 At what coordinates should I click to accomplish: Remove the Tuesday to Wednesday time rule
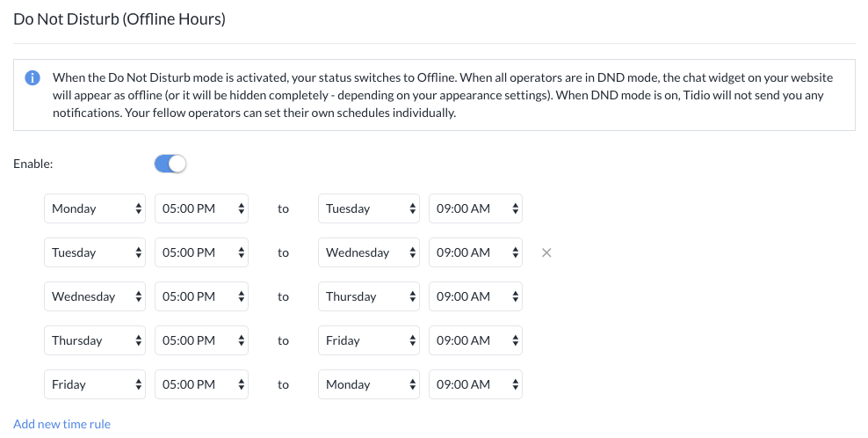point(546,252)
